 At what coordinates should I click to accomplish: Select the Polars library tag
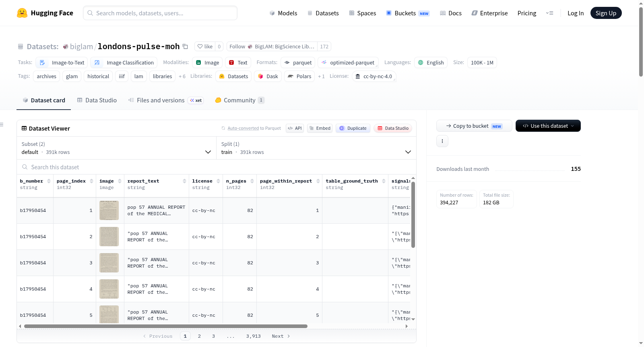300,76
